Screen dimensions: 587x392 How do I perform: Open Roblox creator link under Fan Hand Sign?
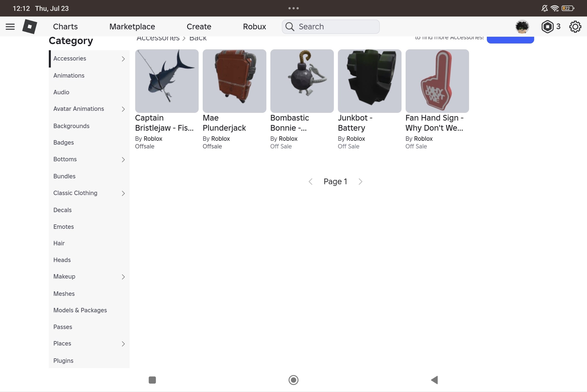coord(423,139)
